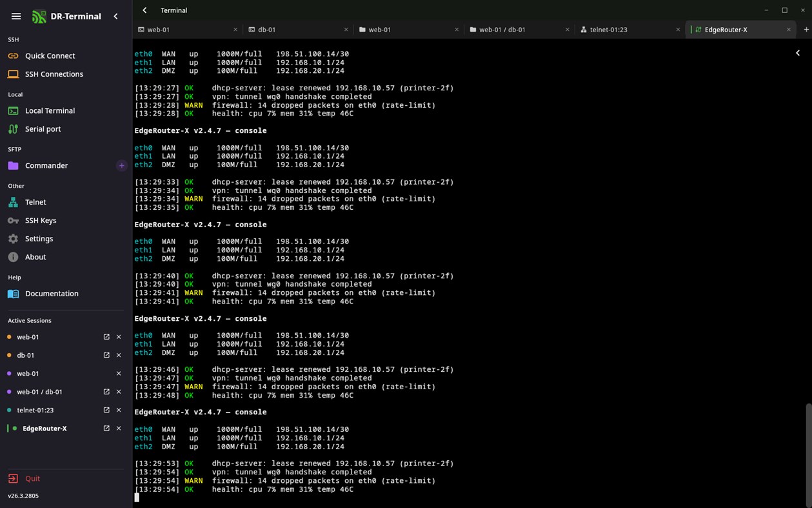
Task: Close first web-01 session in sidebar
Action: [x=119, y=337]
